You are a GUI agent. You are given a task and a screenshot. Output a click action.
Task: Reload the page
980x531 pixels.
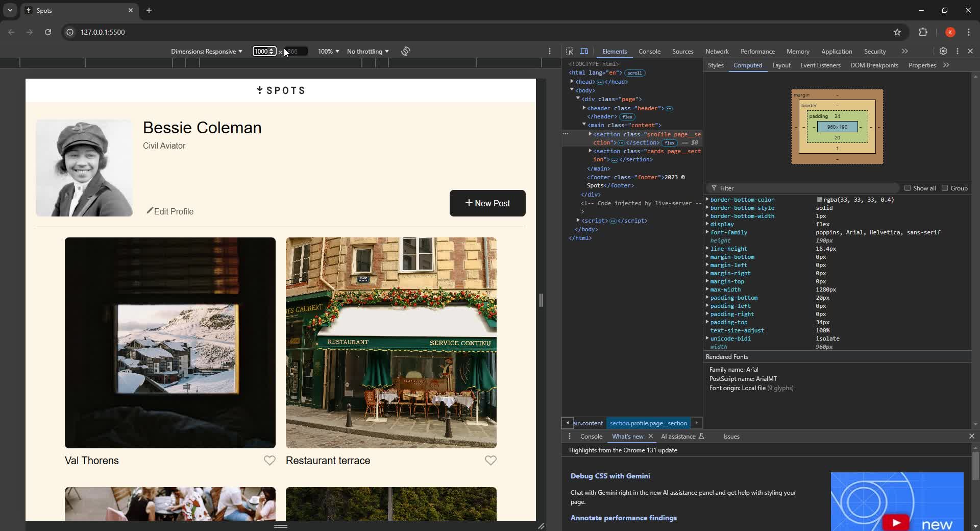point(48,32)
